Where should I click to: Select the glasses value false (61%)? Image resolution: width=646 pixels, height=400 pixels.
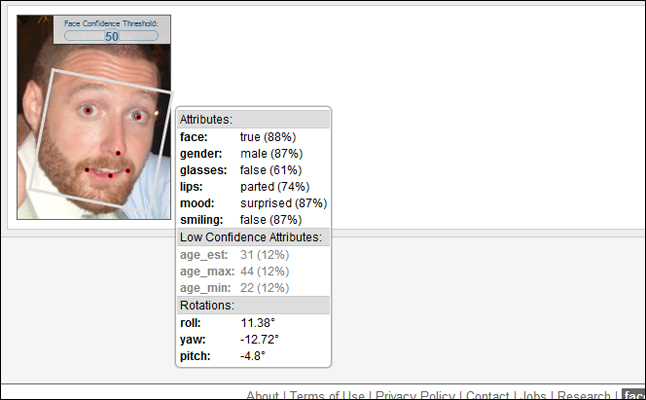[x=271, y=170]
